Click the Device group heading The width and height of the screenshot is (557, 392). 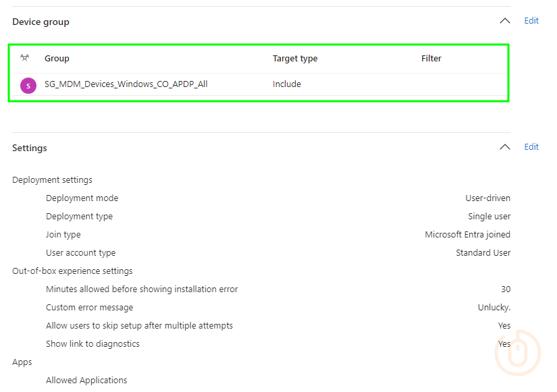click(x=41, y=22)
